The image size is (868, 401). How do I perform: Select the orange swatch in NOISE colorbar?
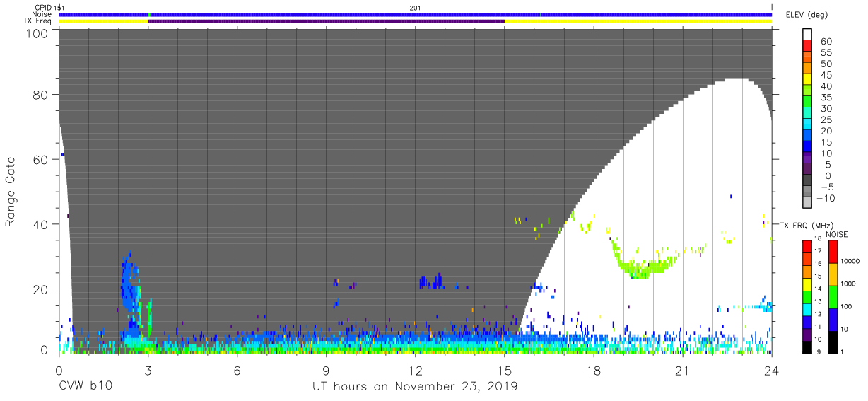pyautogui.click(x=833, y=273)
